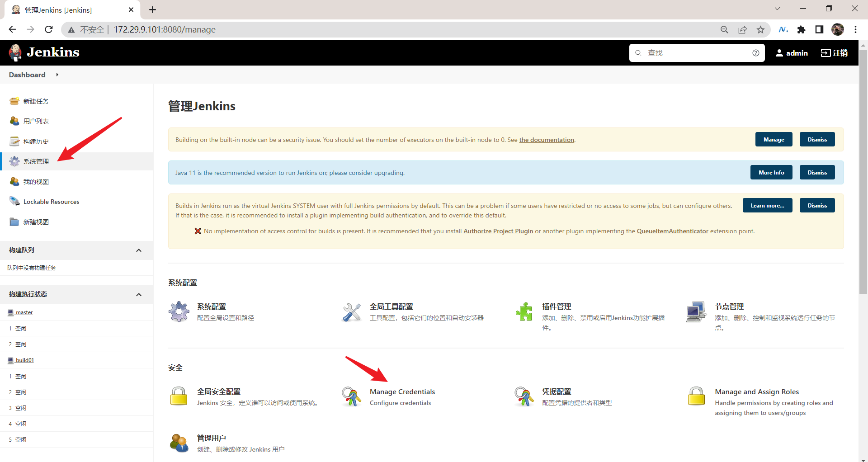The width and height of the screenshot is (868, 462).
Task: Click the Manage button in security warning
Action: (774, 140)
